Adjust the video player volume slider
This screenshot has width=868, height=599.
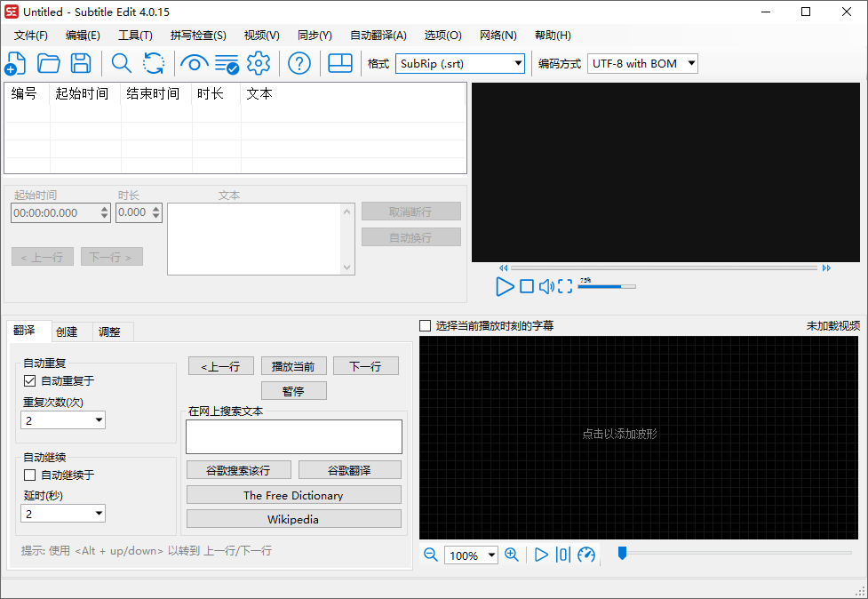(609, 286)
